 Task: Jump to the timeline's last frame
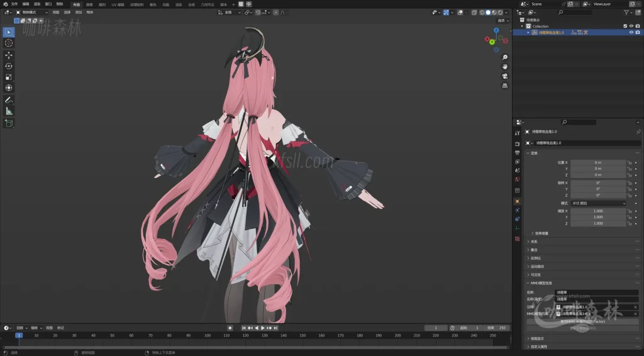click(275, 328)
